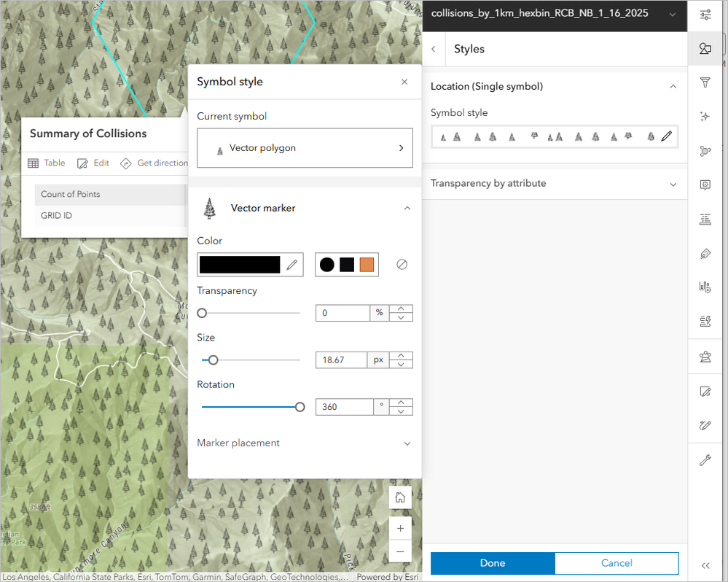Pick the black circle recent color
This screenshot has width=728, height=582.
click(327, 265)
